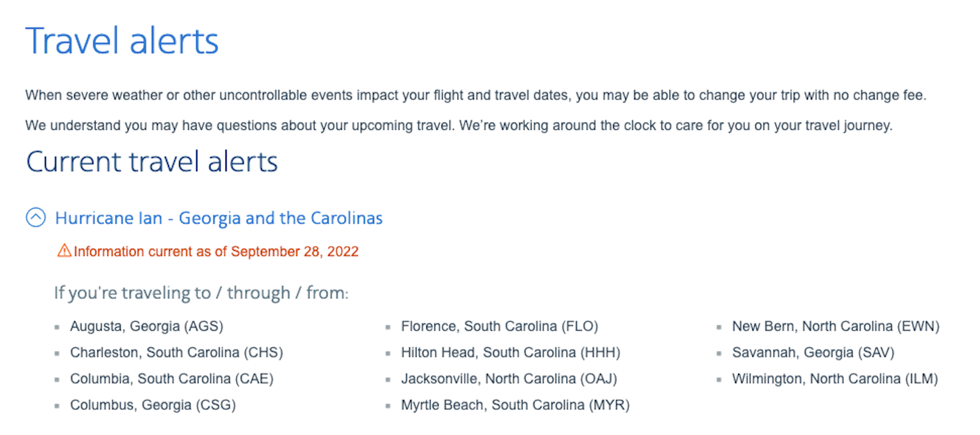This screenshot has width=980, height=435.
Task: Click the bullet marker next to Augusta, Georgia
Action: click(x=58, y=327)
